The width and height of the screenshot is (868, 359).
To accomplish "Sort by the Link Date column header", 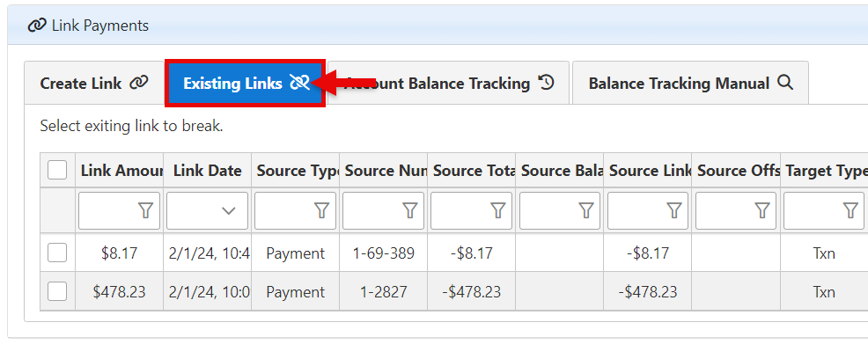I will 207,171.
